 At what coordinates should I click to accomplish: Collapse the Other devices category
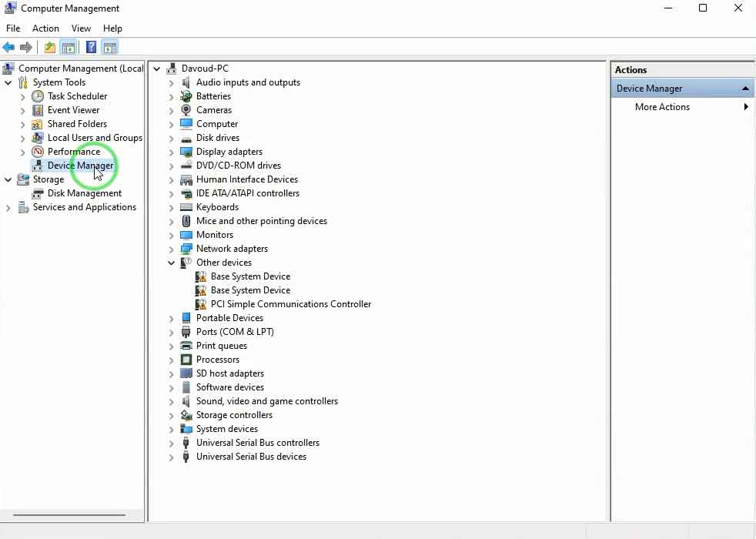pos(172,263)
